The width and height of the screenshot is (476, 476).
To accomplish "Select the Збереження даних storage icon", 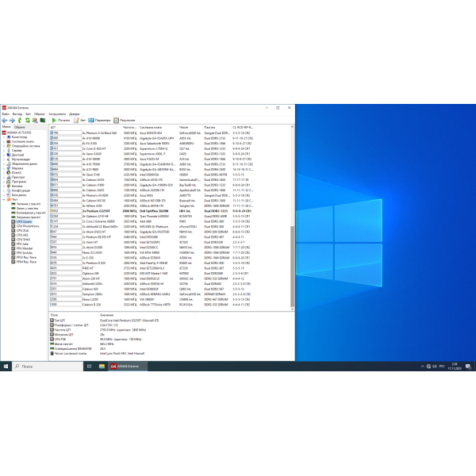I will (9, 164).
